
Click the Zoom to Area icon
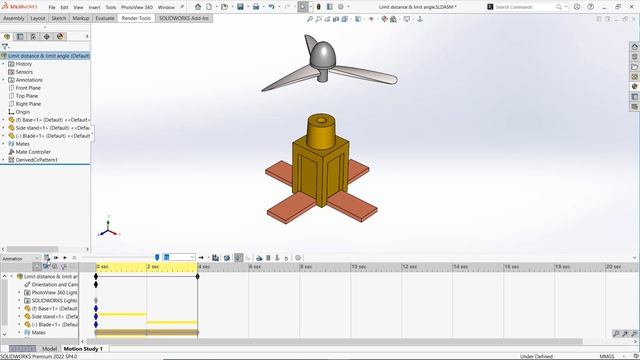pyautogui.click(x=318, y=19)
